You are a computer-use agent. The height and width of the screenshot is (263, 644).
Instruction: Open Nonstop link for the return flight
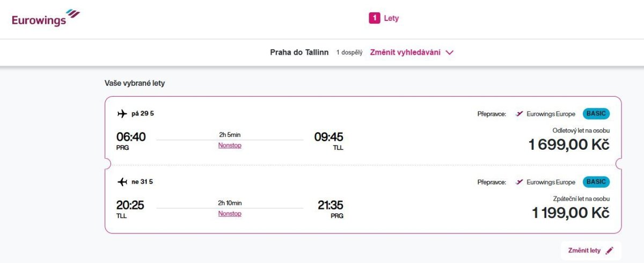pos(230,214)
